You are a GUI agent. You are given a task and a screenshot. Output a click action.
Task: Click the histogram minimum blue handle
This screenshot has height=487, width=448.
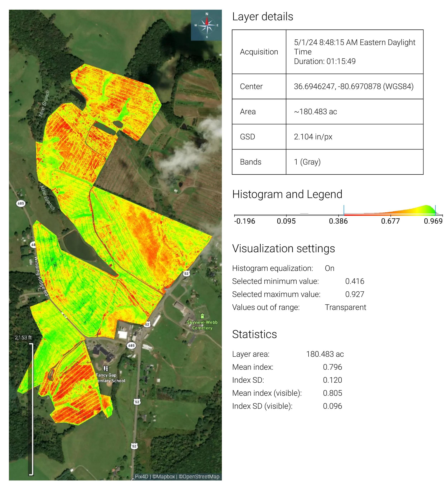(x=344, y=210)
